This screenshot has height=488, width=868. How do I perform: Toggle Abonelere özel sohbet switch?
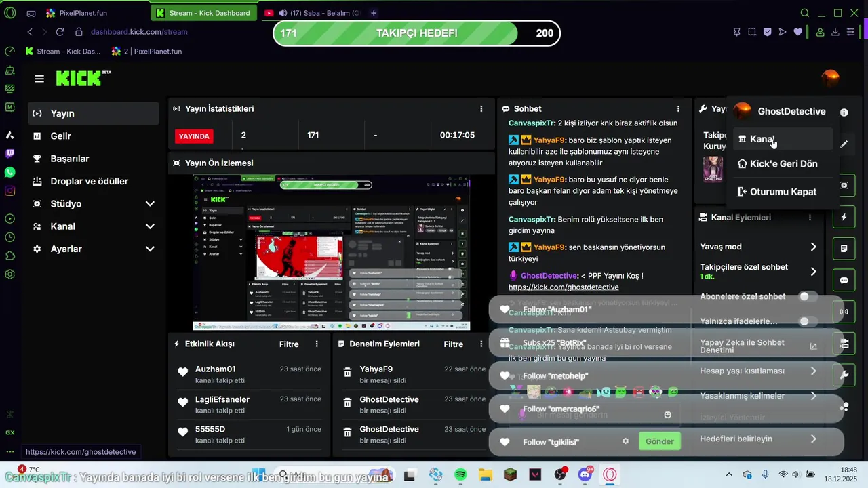pyautogui.click(x=807, y=296)
